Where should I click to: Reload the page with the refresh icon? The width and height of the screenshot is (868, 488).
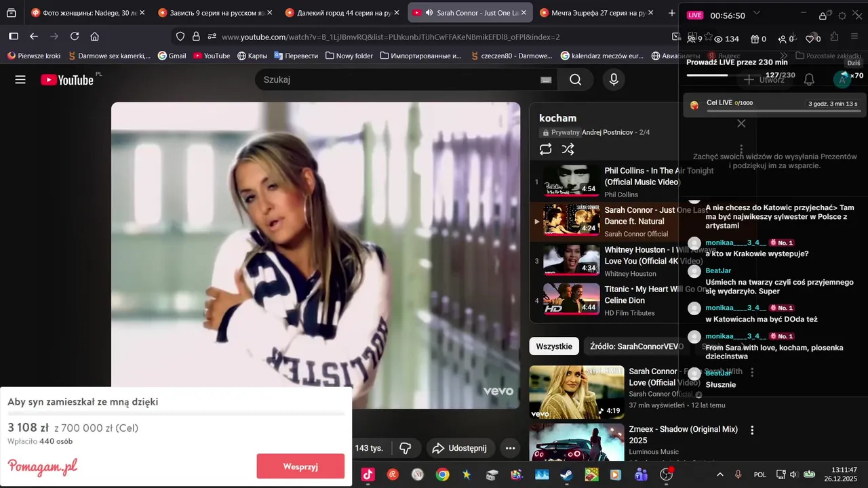pyautogui.click(x=75, y=37)
